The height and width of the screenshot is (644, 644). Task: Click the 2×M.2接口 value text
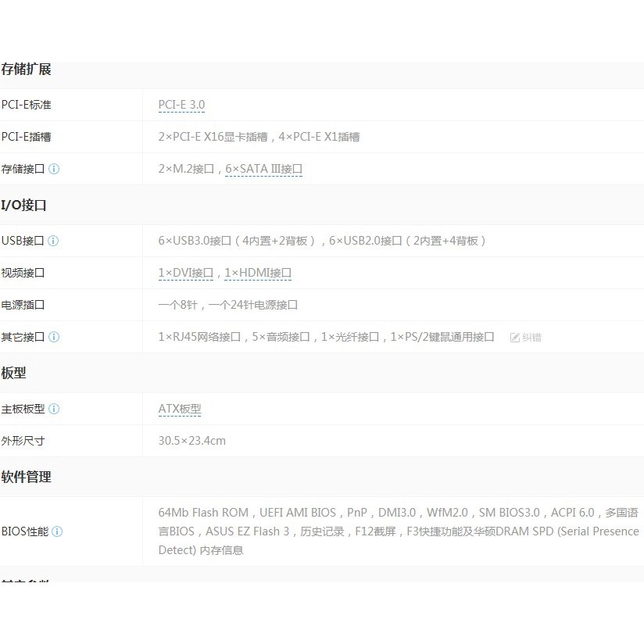186,169
